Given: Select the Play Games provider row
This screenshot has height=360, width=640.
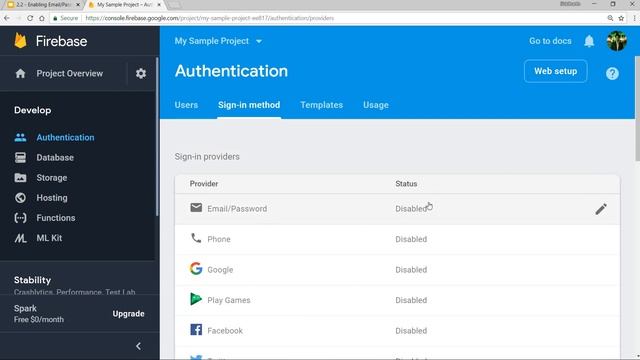Looking at the screenshot, I should (397, 300).
